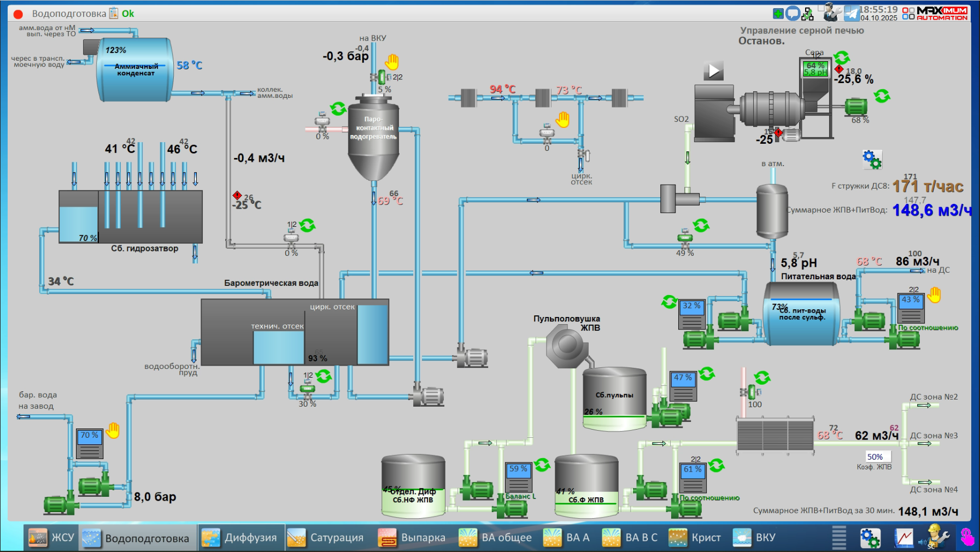Open the trend chart icon in bottom bar
980x552 pixels.
904,538
